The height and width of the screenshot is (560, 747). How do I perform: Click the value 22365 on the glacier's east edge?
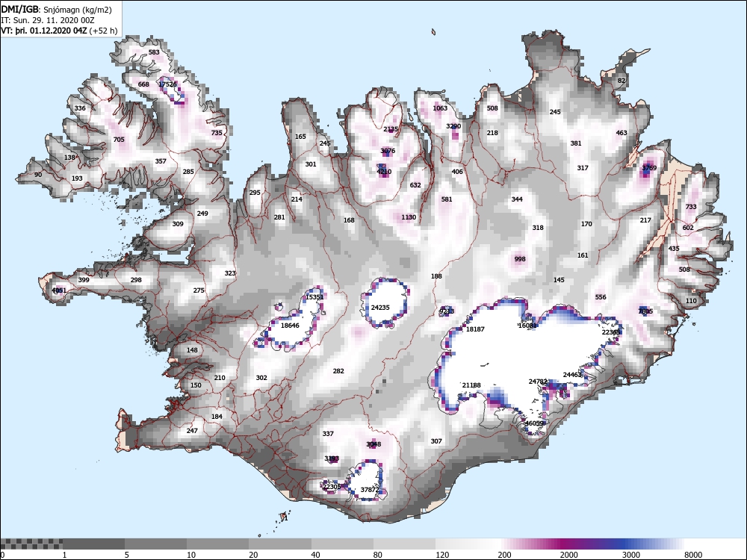coord(611,332)
